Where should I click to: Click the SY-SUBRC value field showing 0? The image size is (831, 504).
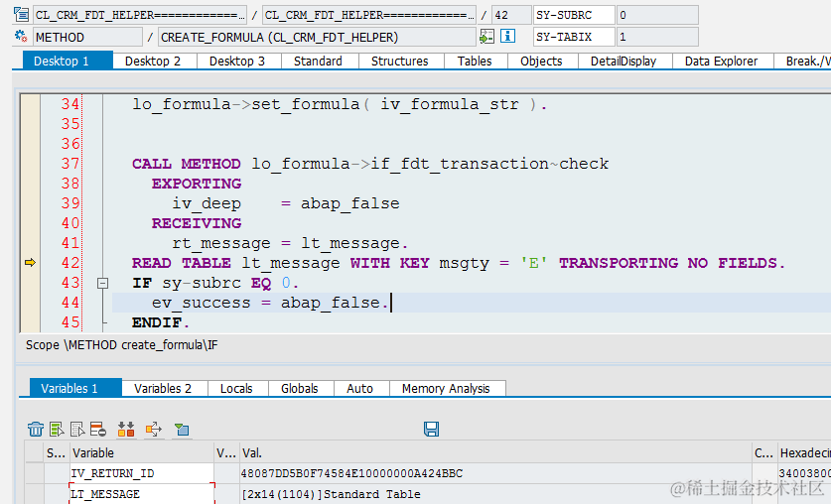click(657, 15)
